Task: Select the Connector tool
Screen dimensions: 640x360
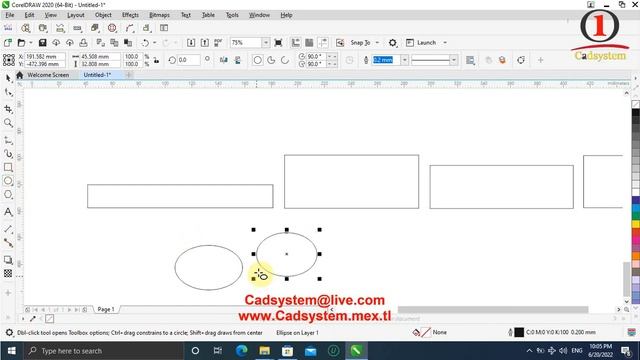Action: 8,243
